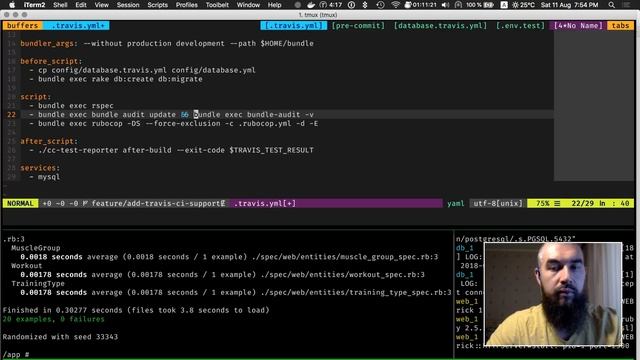
Task: Click line number 22 in the gutter
Action: click(x=11, y=115)
